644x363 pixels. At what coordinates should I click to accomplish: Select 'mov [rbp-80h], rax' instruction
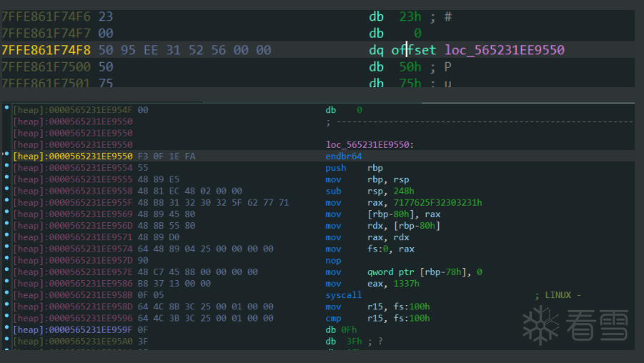click(383, 214)
